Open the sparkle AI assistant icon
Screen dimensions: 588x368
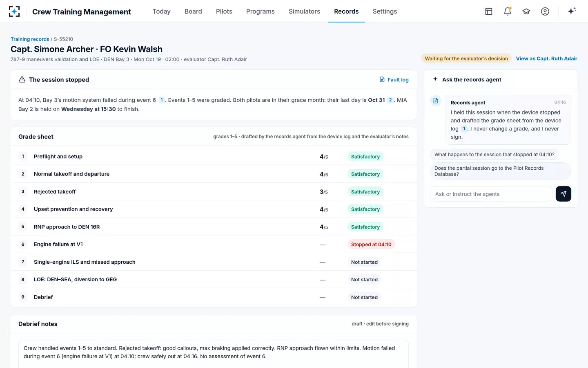[x=572, y=11]
